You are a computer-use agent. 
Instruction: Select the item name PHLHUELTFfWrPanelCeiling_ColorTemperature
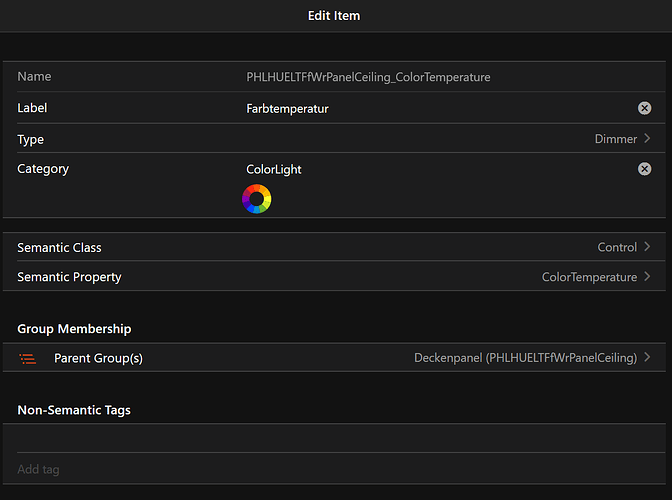point(368,77)
